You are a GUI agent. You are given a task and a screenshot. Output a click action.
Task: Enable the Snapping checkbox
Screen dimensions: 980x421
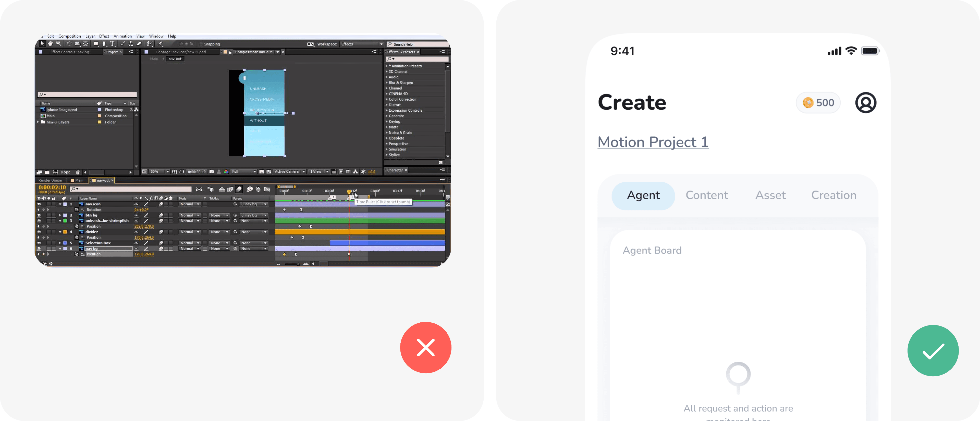tap(201, 44)
